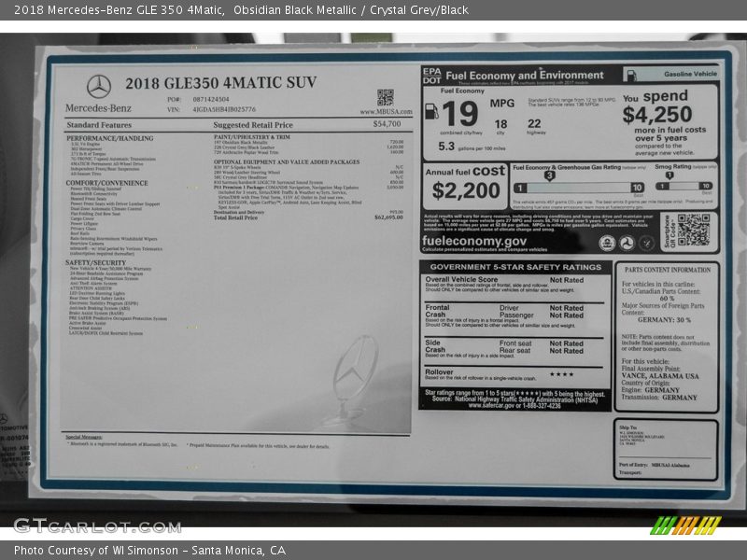747x560 pixels.
Task: Click the 'Ship To' address box
Action: click(x=666, y=450)
